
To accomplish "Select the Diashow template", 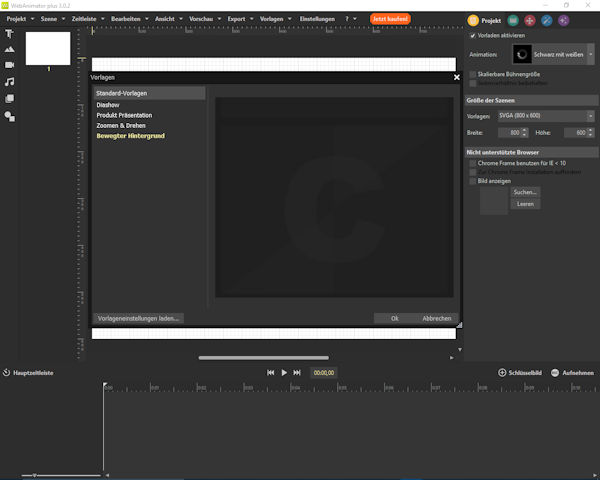I will [108, 105].
